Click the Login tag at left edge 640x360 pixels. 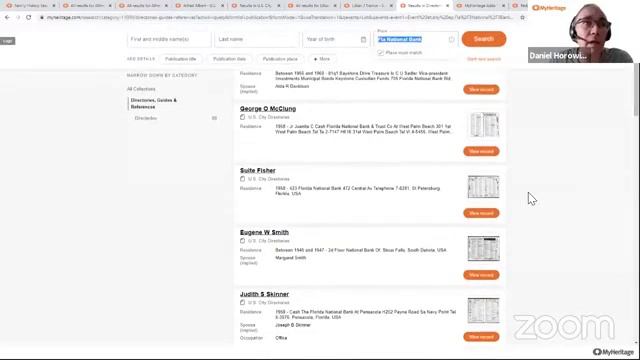(7, 41)
